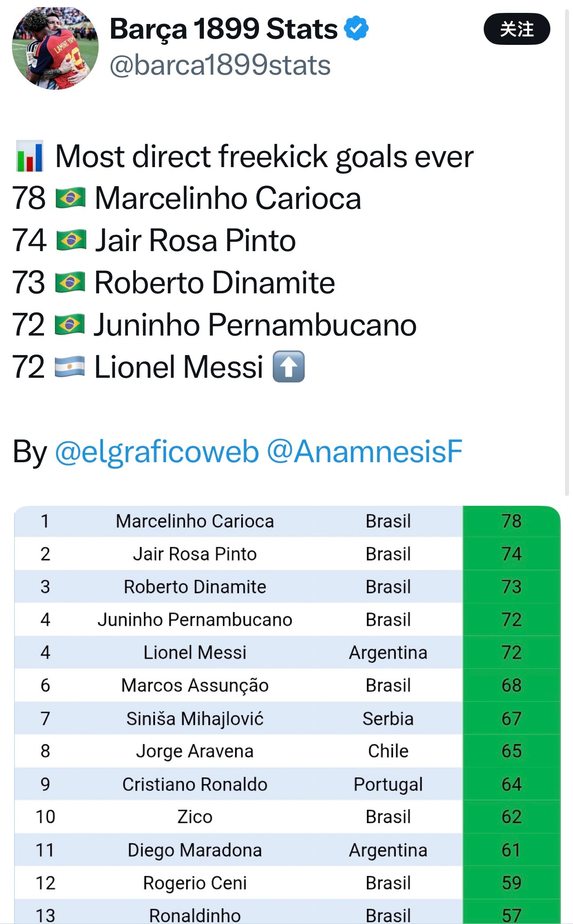
Task: Click Brazil flag beside Juninho Pernambucano
Action: click(70, 324)
